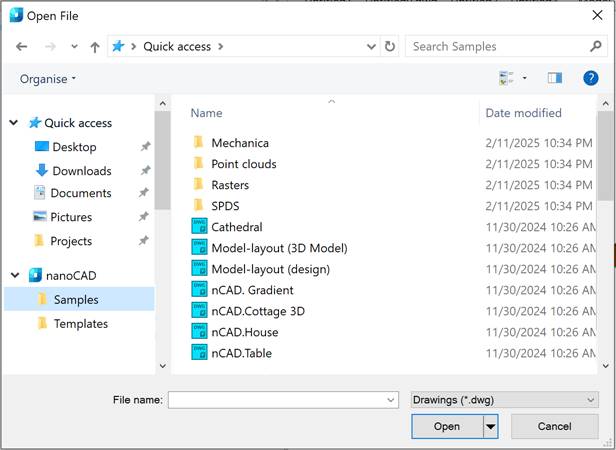Click the folder icon of Mechanica
The width and height of the screenshot is (616, 450).
(x=199, y=142)
